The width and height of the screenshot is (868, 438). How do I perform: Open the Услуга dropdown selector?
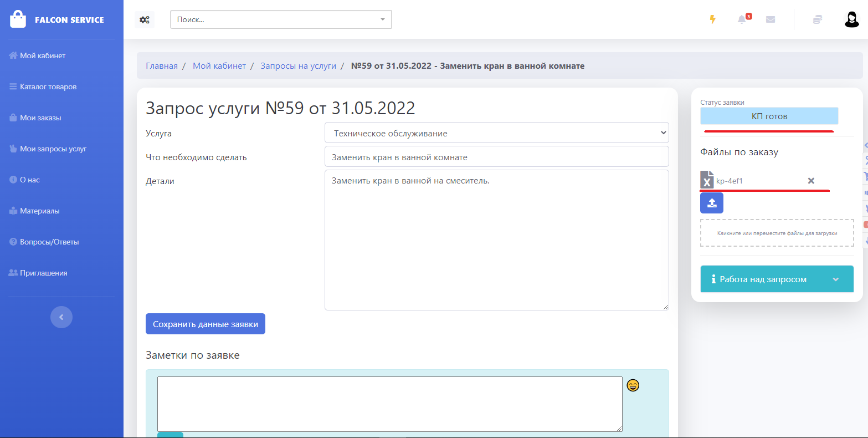[496, 133]
